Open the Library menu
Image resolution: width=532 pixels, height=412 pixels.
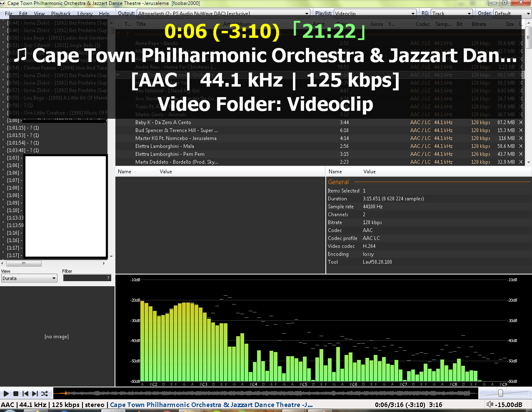click(85, 14)
